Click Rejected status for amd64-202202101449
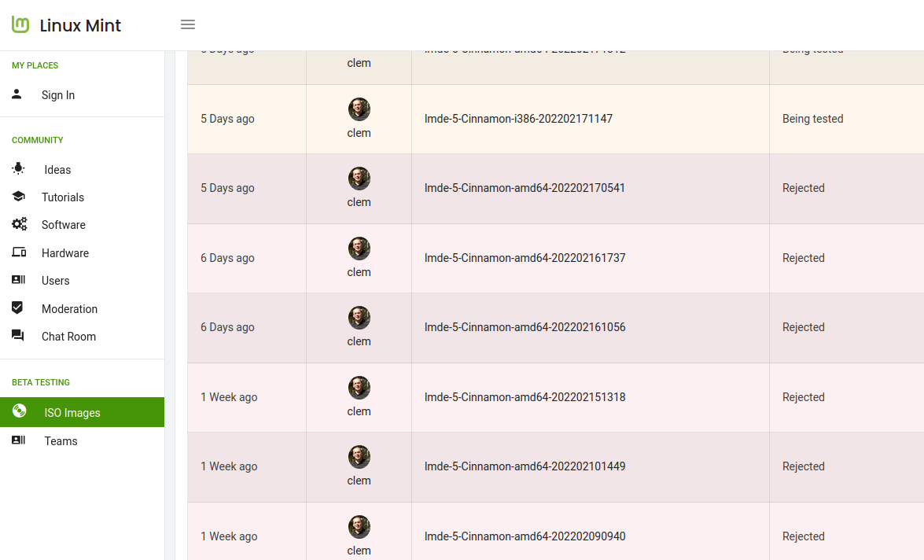This screenshot has height=560, width=924. 803,466
